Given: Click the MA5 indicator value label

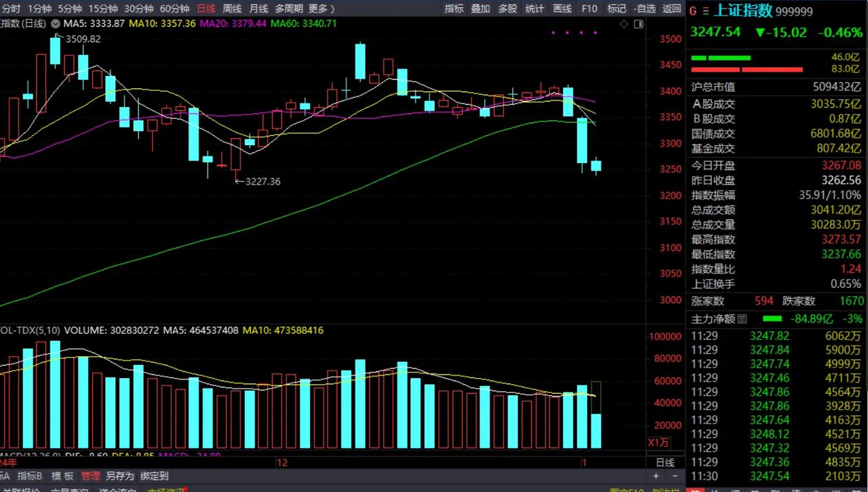Looking at the screenshot, I should (x=93, y=23).
